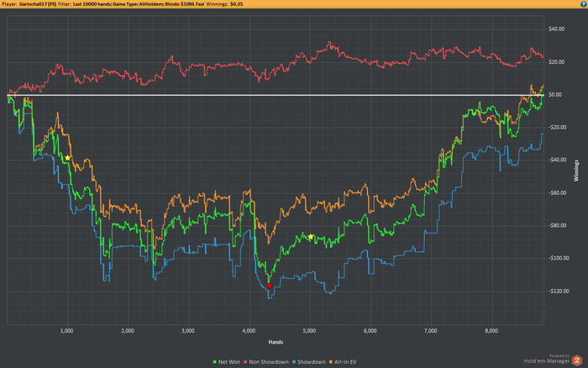Viewport: 588px width, 368px height.
Task: Click the orange All-In EV color square
Action: coord(331,362)
